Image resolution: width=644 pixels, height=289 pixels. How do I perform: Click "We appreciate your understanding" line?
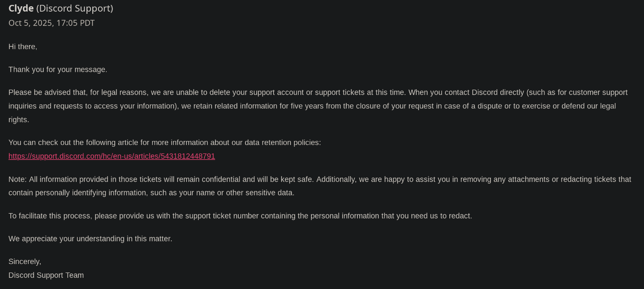90,239
